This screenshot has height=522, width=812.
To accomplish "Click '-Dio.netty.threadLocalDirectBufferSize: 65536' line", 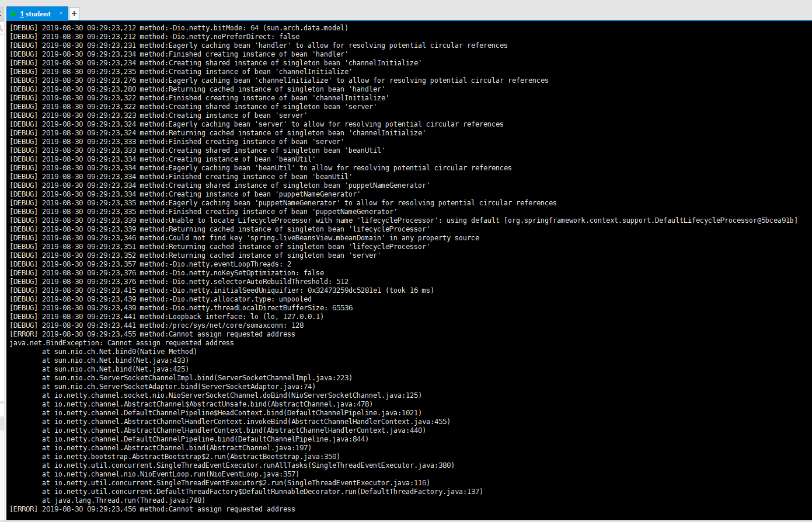I will (181, 308).
